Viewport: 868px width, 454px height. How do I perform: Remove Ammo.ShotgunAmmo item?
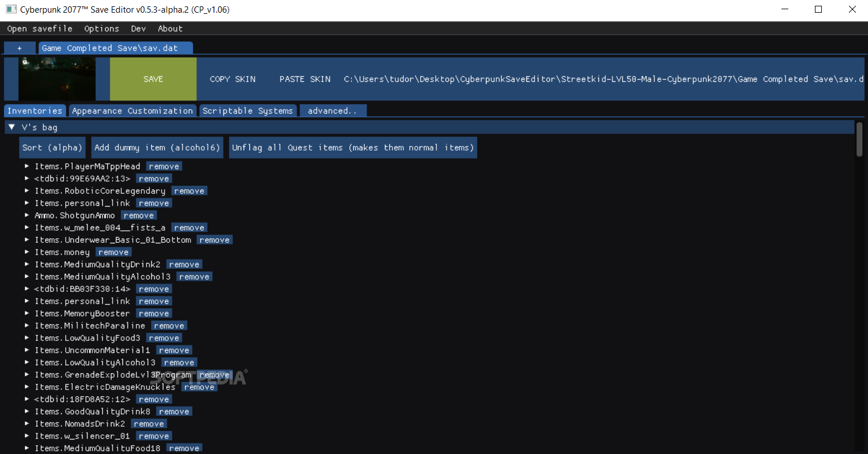click(139, 215)
